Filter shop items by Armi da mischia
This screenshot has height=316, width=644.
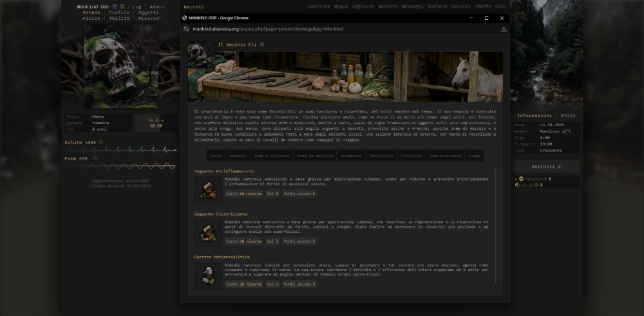click(315, 156)
